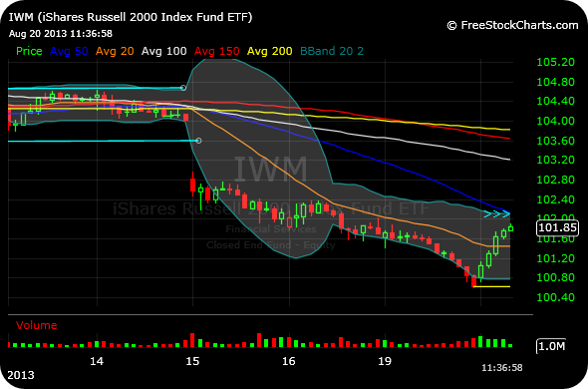
Task: Select the orange Avg 20 legend label
Action: point(115,51)
